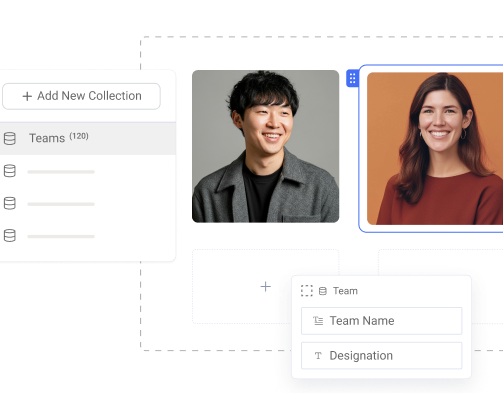
Task: Click the rich text icon in Team Name
Action: click(x=318, y=321)
